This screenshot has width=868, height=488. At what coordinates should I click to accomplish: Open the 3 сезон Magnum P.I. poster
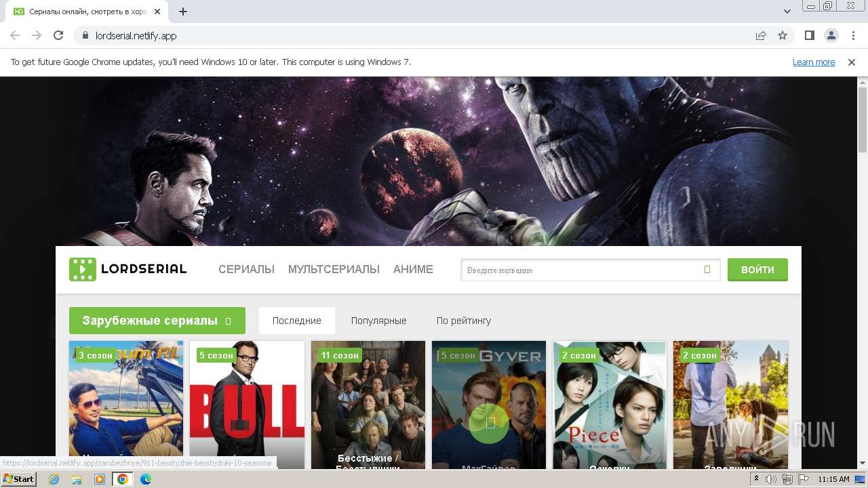pyautogui.click(x=126, y=405)
